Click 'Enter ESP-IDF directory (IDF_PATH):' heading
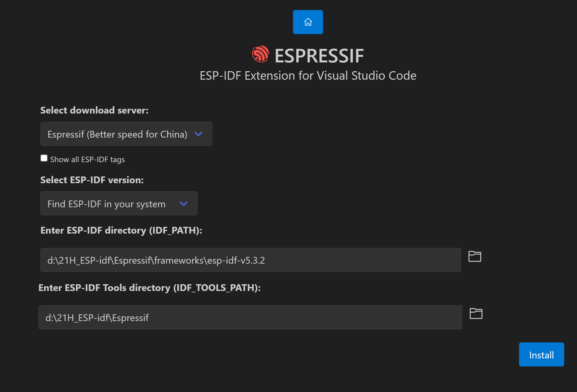The height and width of the screenshot is (392, 577). point(121,230)
